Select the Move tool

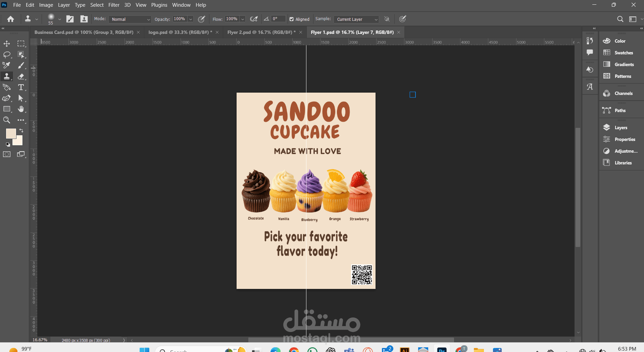(x=7, y=44)
